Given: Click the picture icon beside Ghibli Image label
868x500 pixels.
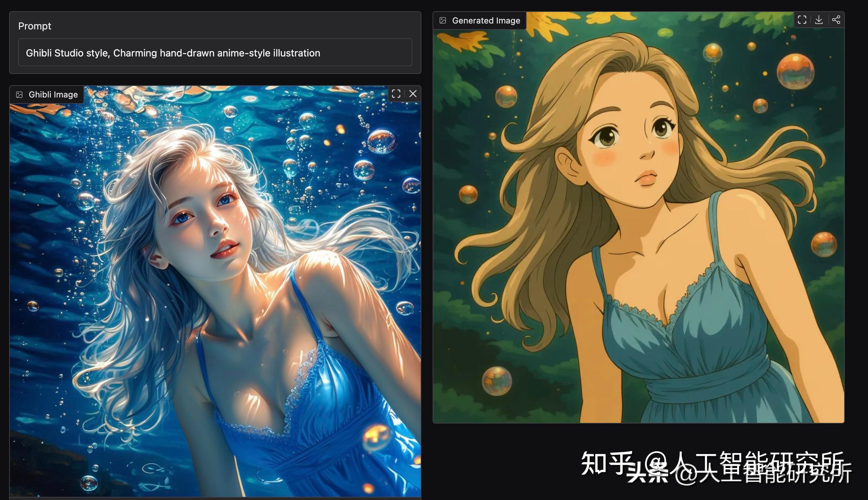Looking at the screenshot, I should click(19, 94).
